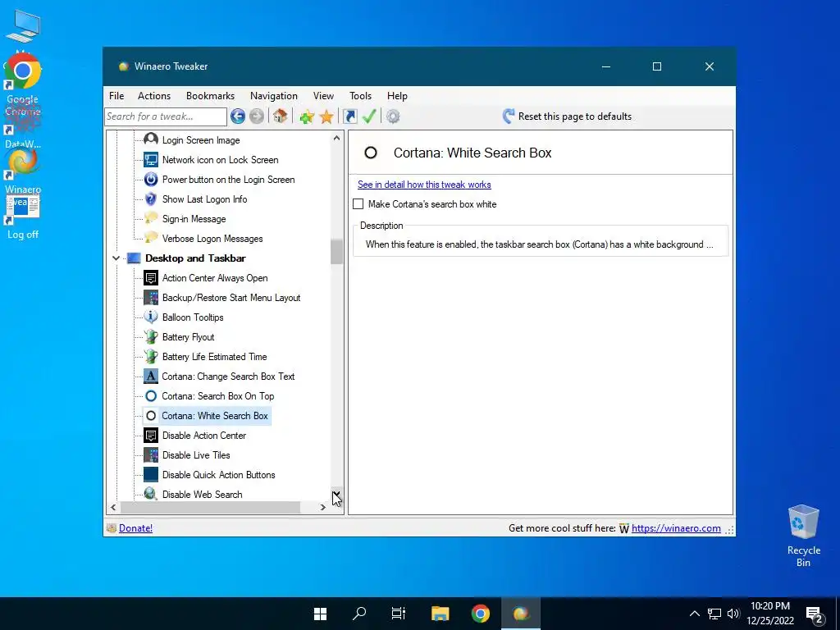Click the Network icon on Lock Screen icon
The image size is (840, 630).
[x=151, y=160]
